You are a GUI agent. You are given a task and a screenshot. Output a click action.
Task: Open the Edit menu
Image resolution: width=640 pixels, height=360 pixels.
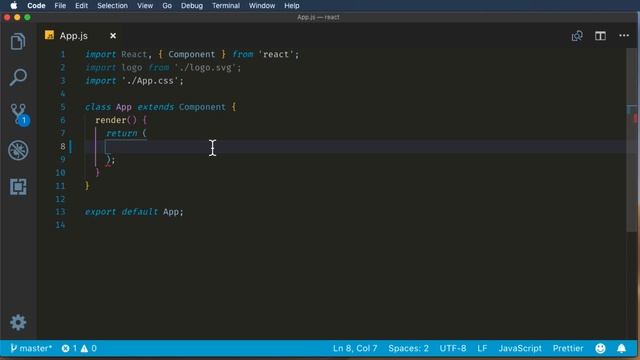point(81,5)
